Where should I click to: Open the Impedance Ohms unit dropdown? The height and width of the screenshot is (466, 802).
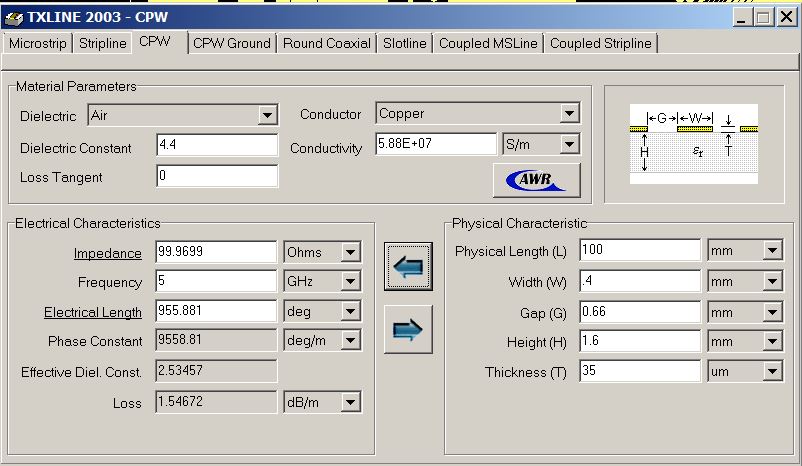tap(350, 252)
